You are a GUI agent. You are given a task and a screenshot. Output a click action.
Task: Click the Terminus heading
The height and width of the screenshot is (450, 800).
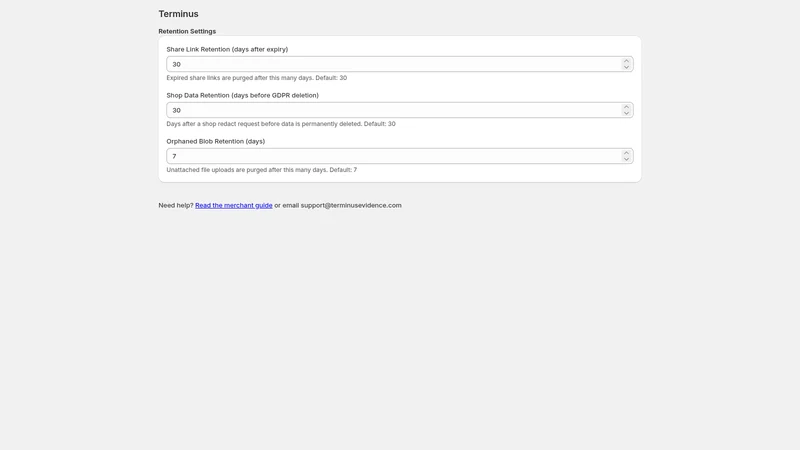point(178,14)
